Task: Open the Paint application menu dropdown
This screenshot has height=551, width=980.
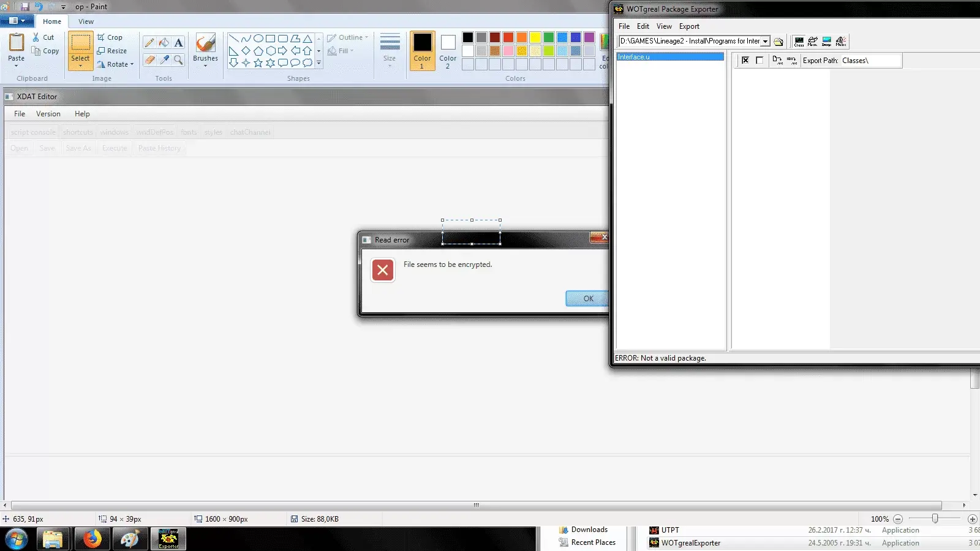Action: click(17, 21)
